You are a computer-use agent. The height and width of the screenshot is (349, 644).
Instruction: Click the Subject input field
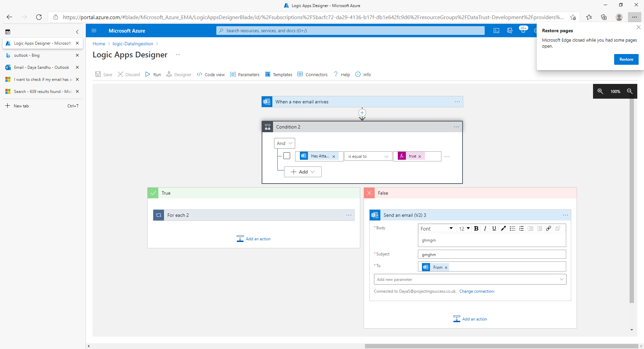click(x=492, y=254)
